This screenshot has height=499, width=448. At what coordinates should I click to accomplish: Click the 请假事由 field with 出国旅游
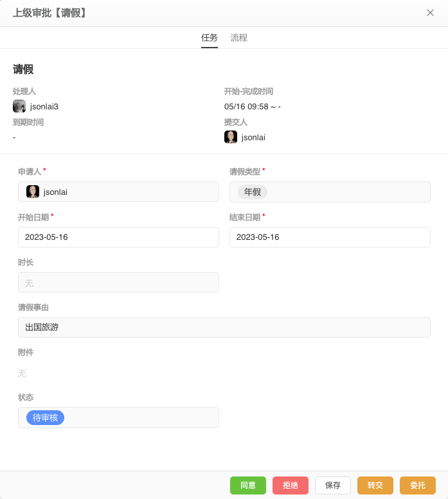click(224, 327)
